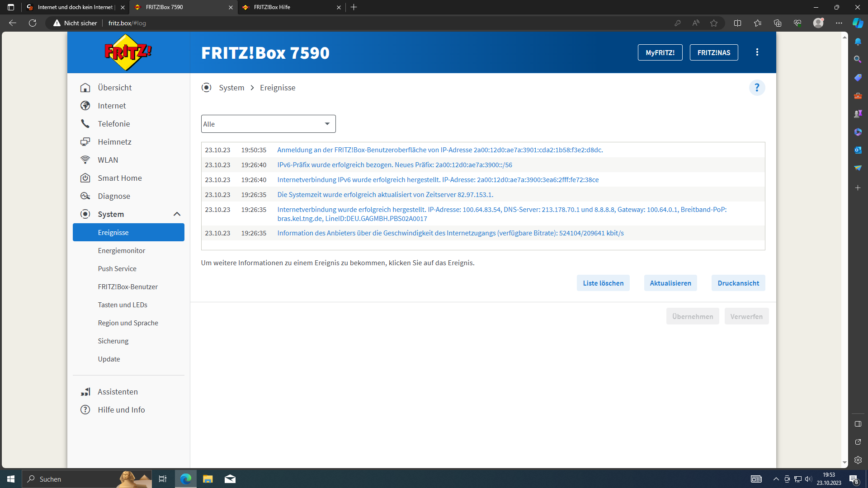The width and height of the screenshot is (868, 488).
Task: Open the IPv6-Präfix event entry
Action: click(394, 165)
